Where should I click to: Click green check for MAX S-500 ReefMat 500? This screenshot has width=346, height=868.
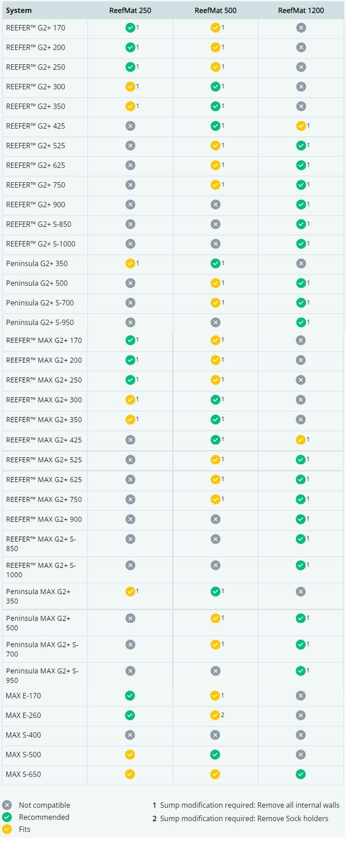tap(215, 755)
